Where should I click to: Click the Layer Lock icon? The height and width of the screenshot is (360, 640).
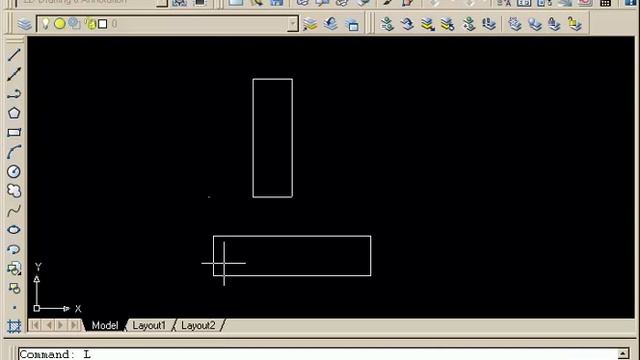pyautogui.click(x=554, y=24)
